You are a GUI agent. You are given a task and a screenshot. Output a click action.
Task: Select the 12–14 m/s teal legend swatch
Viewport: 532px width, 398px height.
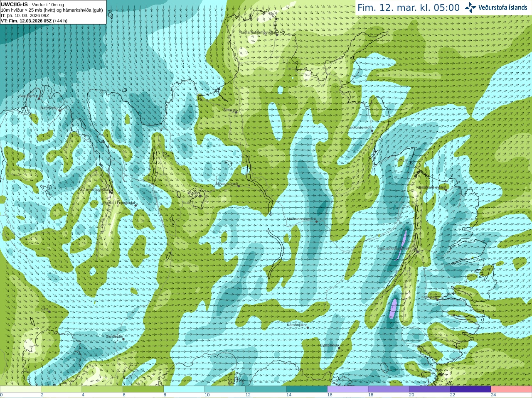pyautogui.click(x=266, y=389)
